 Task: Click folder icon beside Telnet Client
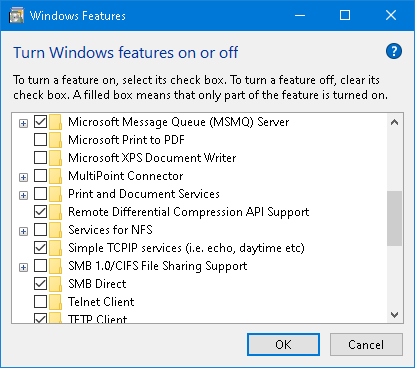(55, 302)
